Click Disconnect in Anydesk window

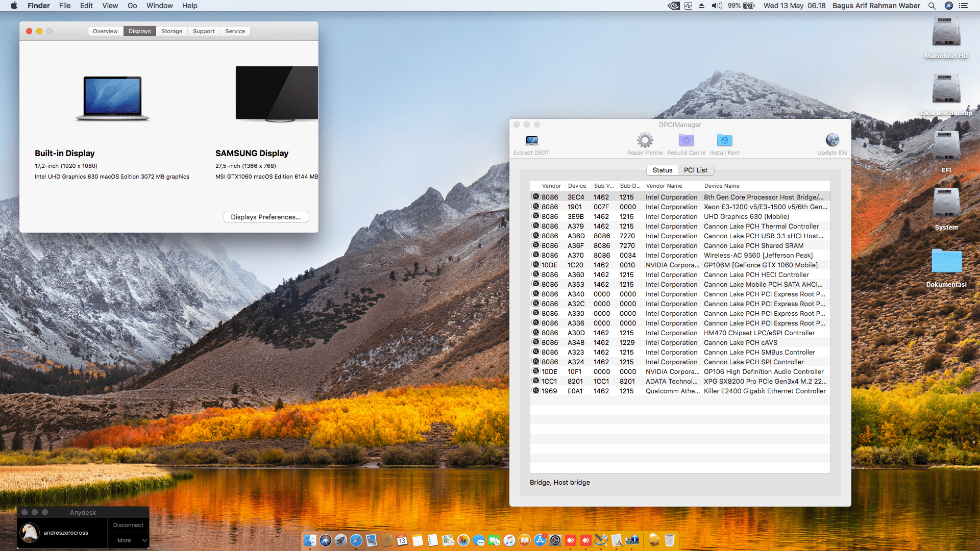point(128,525)
